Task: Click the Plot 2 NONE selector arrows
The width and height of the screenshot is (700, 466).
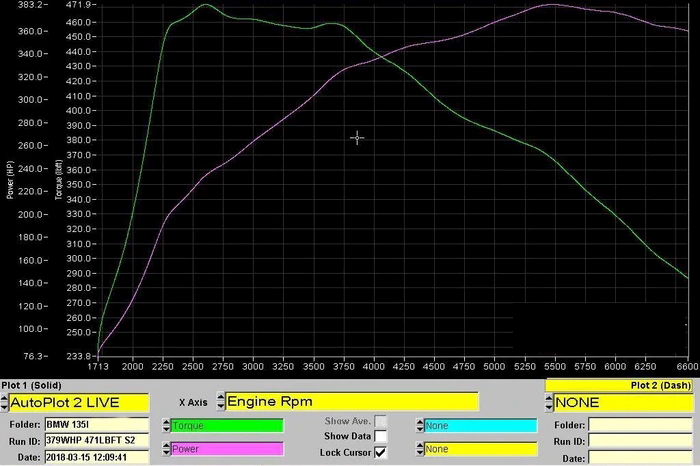Action: [x=549, y=402]
